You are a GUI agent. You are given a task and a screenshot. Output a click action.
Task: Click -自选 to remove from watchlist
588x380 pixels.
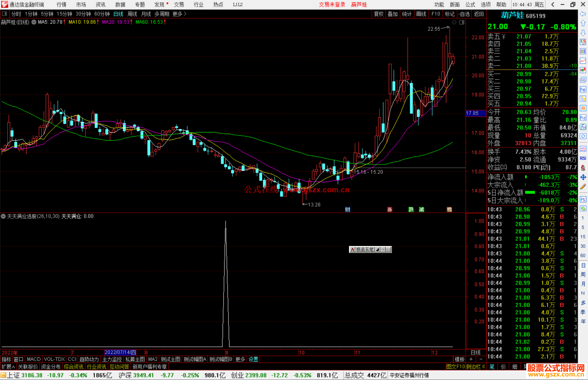[464, 14]
